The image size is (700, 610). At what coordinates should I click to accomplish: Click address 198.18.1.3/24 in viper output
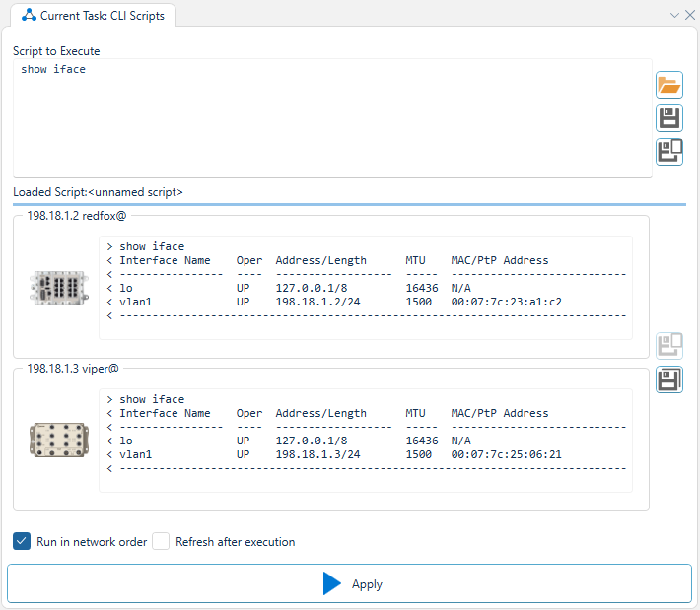(317, 454)
